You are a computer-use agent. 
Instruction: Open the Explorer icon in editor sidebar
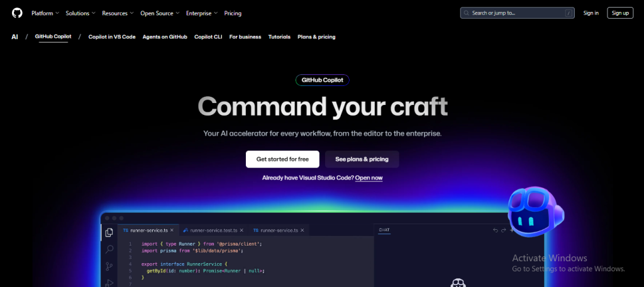click(x=109, y=232)
